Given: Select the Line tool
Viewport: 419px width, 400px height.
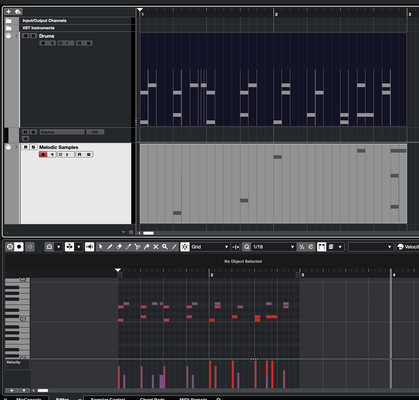Looking at the screenshot, I should pyautogui.click(x=174, y=247).
